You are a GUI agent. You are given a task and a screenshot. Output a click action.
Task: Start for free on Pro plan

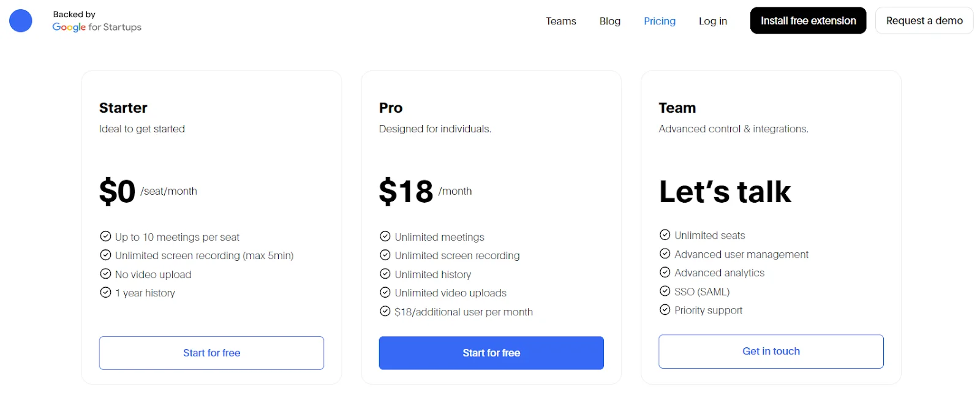491,353
